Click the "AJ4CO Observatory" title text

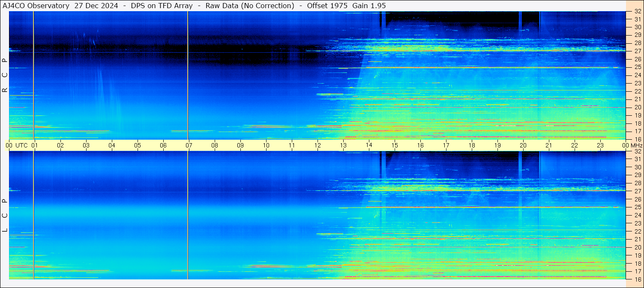(x=36, y=6)
